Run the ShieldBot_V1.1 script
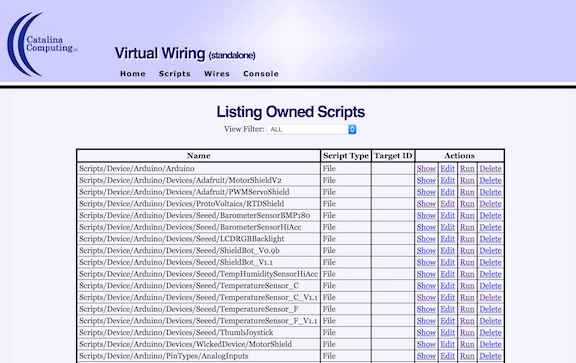The width and height of the screenshot is (576, 363). 467,263
